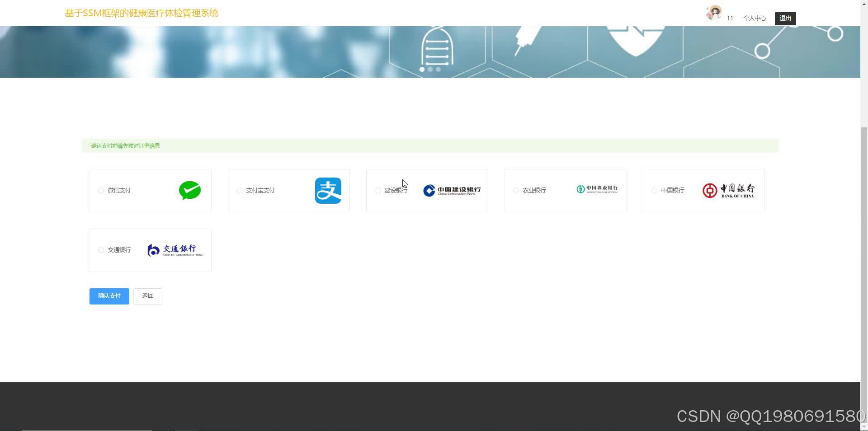Select the third carousel indicator dot
The height and width of the screenshot is (431, 868).
[x=438, y=69]
